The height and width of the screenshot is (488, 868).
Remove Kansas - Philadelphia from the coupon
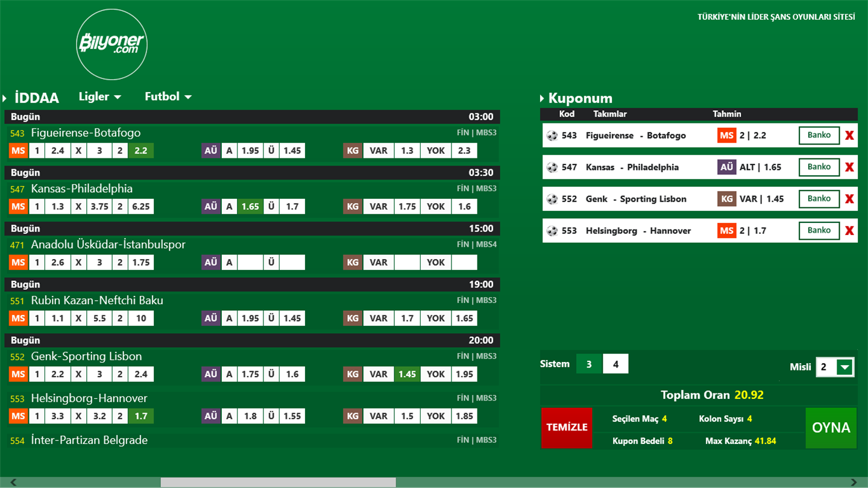(849, 167)
